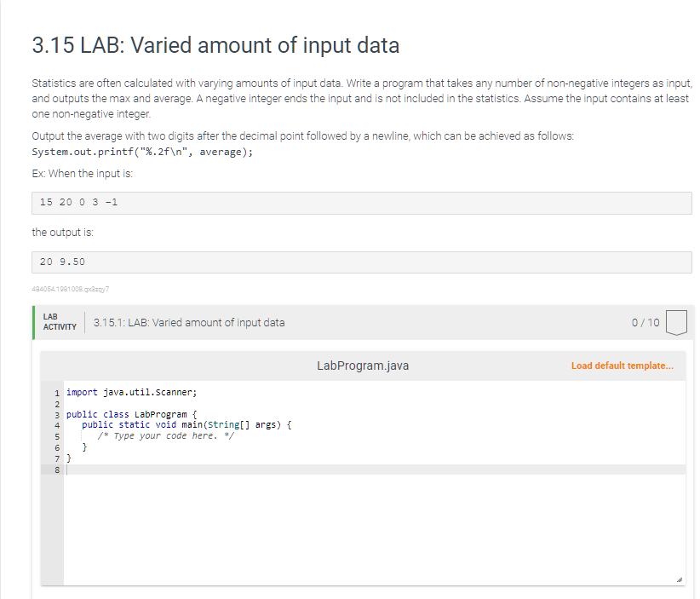Click the editor resize handle at the bottom corner
Image resolution: width=700 pixels, height=599 pixels.
tap(679, 579)
